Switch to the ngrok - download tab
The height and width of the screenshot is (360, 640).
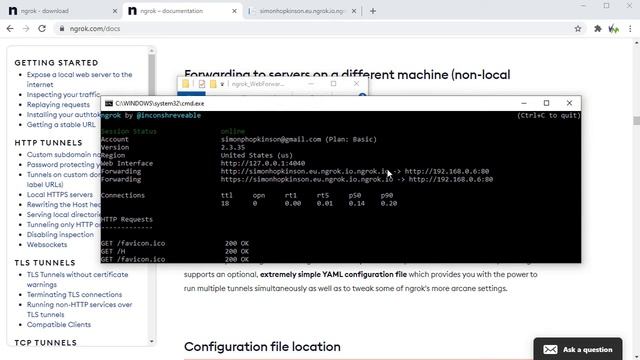(x=61, y=11)
